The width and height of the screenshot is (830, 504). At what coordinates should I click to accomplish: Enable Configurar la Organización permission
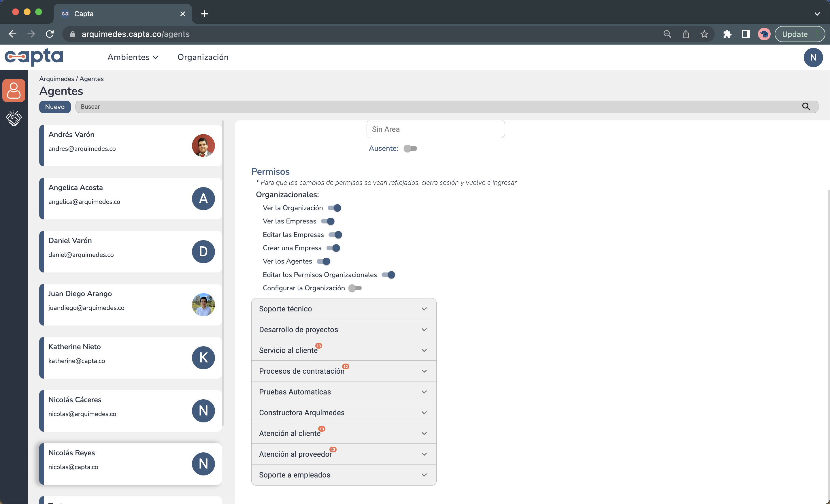click(x=355, y=288)
